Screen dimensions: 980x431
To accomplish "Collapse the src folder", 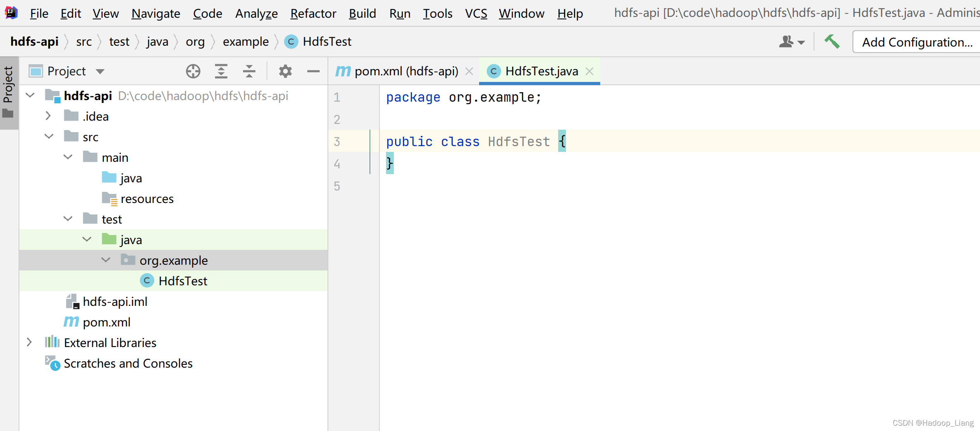I will pos(49,137).
